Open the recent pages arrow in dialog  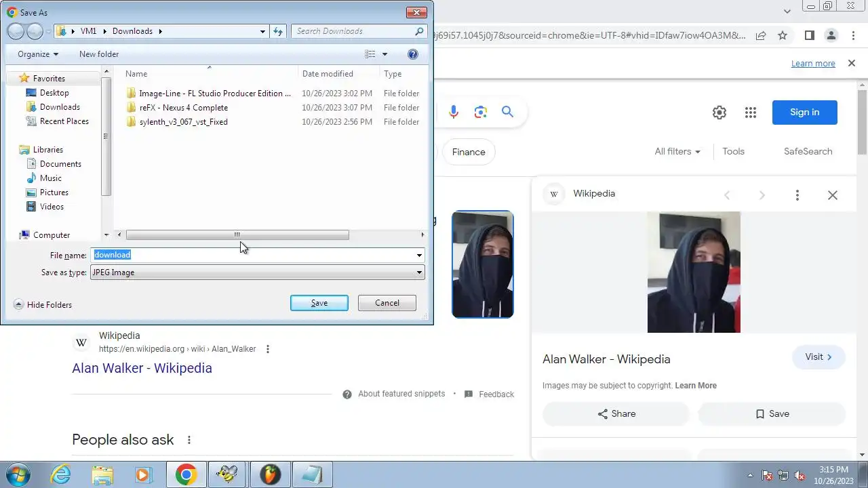tap(49, 31)
